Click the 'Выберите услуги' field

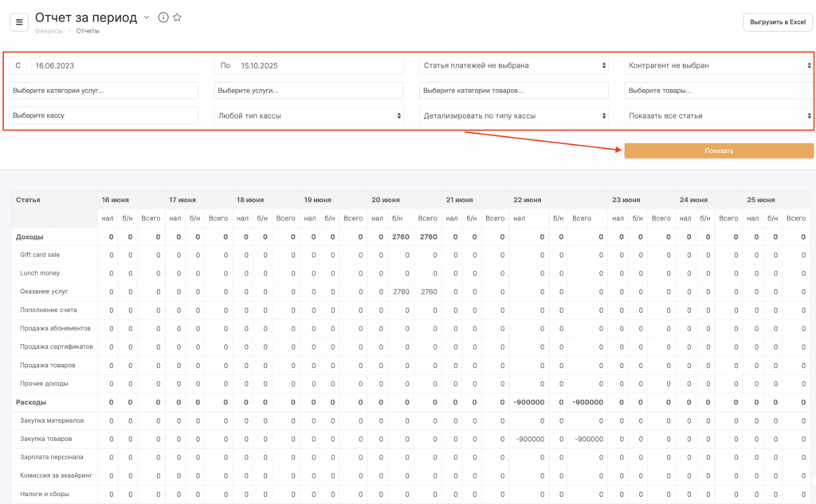pyautogui.click(x=309, y=91)
